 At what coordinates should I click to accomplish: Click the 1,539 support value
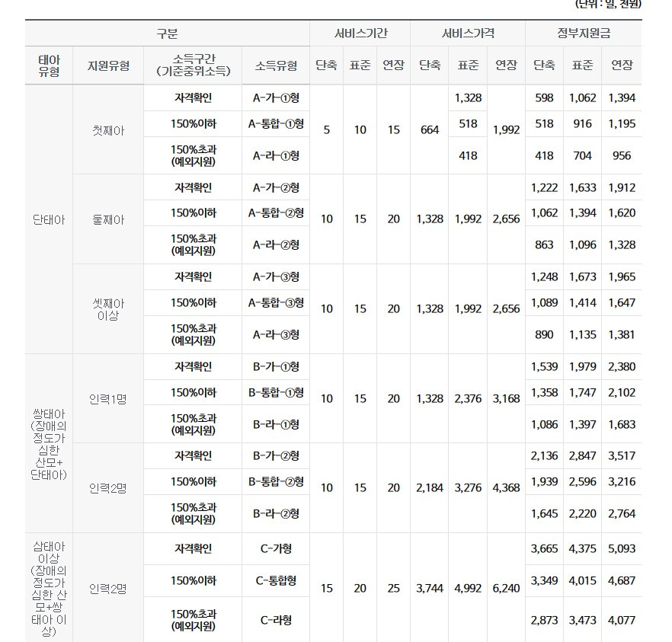click(544, 366)
